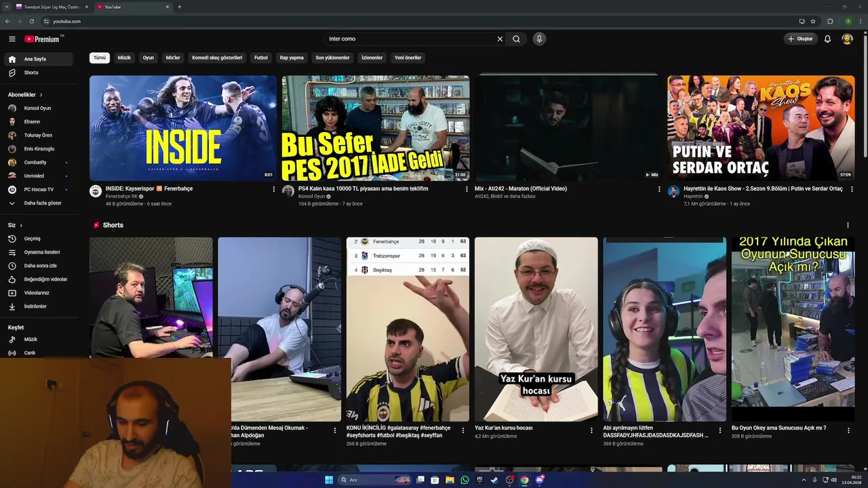Open Shorts shelf options menu
Screen dimensions: 868x488
848,225
